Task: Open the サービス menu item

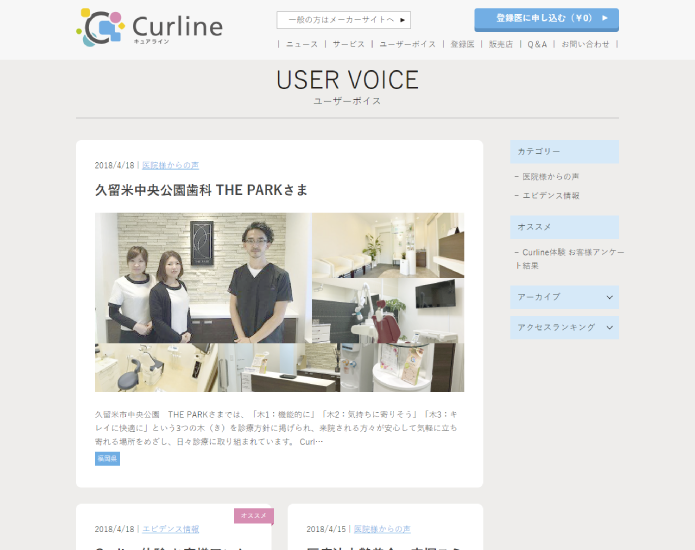Action: point(348,44)
